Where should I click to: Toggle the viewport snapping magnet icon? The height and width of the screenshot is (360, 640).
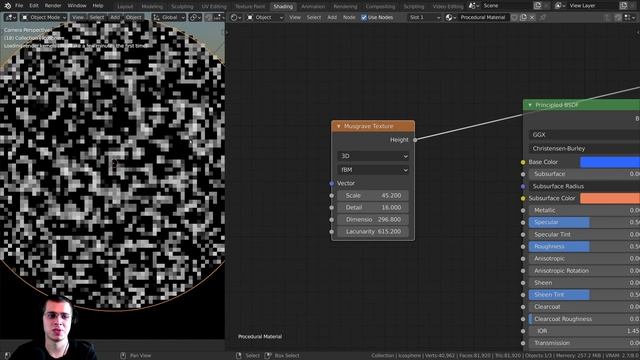tap(209, 18)
